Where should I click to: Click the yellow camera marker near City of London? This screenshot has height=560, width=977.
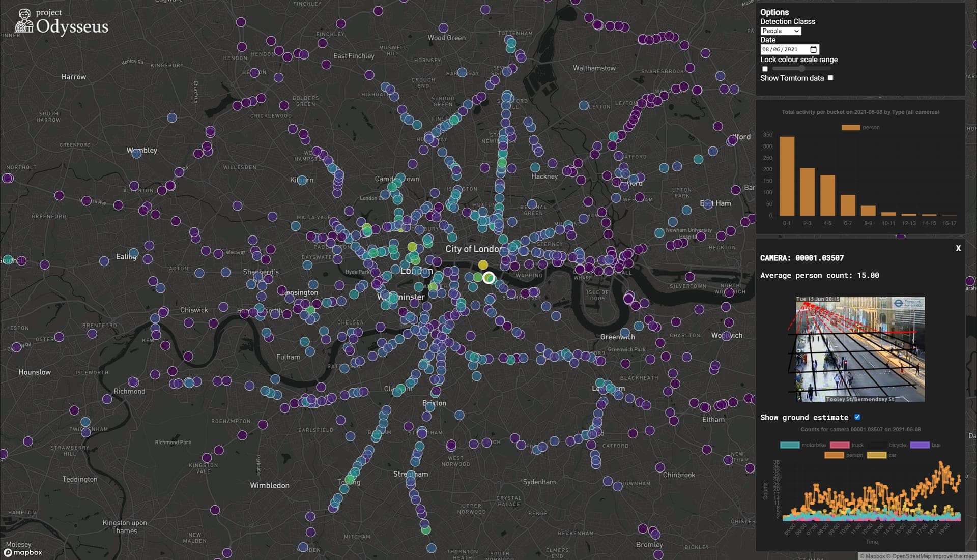(483, 265)
